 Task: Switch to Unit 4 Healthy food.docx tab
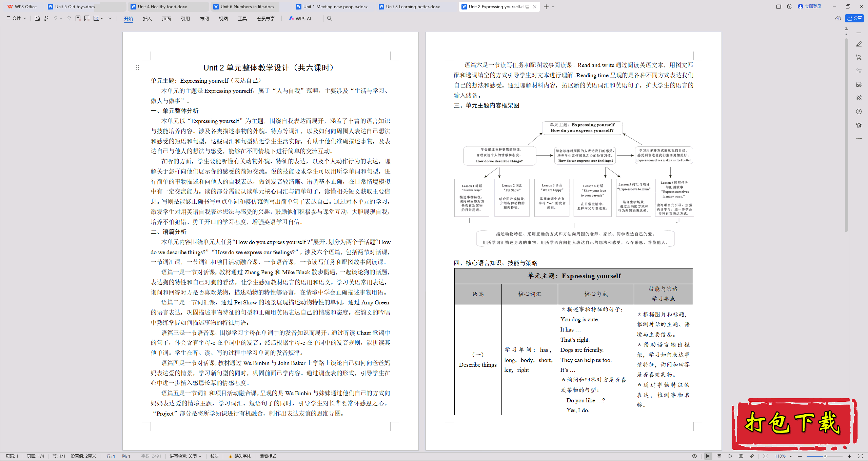(x=168, y=6)
